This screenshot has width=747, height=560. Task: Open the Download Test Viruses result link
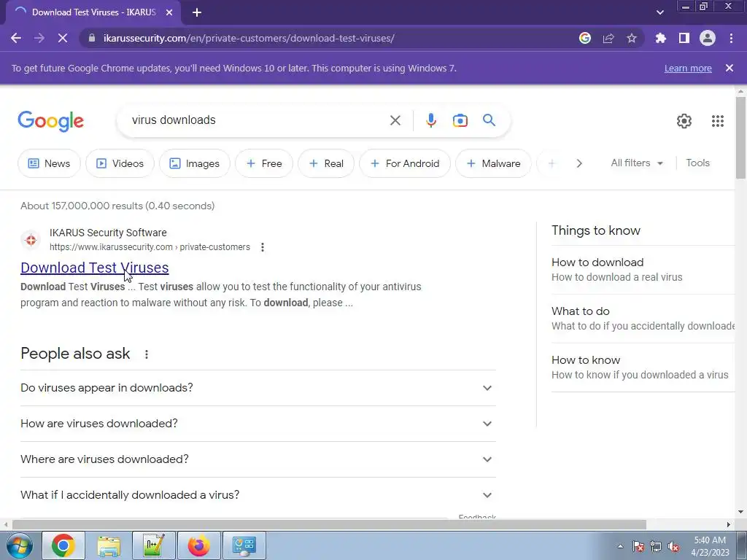tap(94, 268)
